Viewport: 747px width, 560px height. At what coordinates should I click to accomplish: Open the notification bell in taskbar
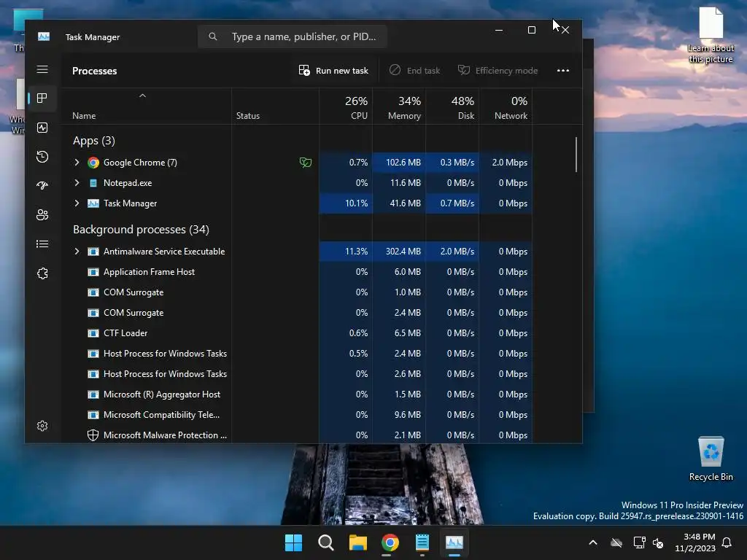coord(727,542)
